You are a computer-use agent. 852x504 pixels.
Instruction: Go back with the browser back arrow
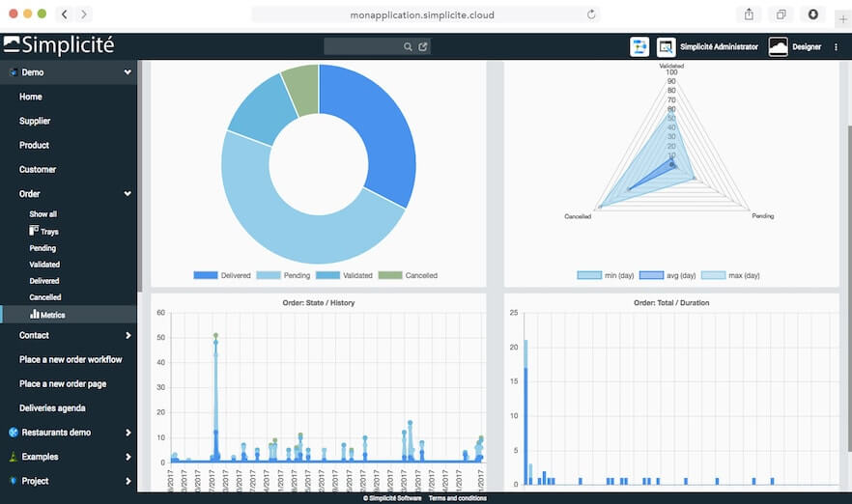(64, 14)
